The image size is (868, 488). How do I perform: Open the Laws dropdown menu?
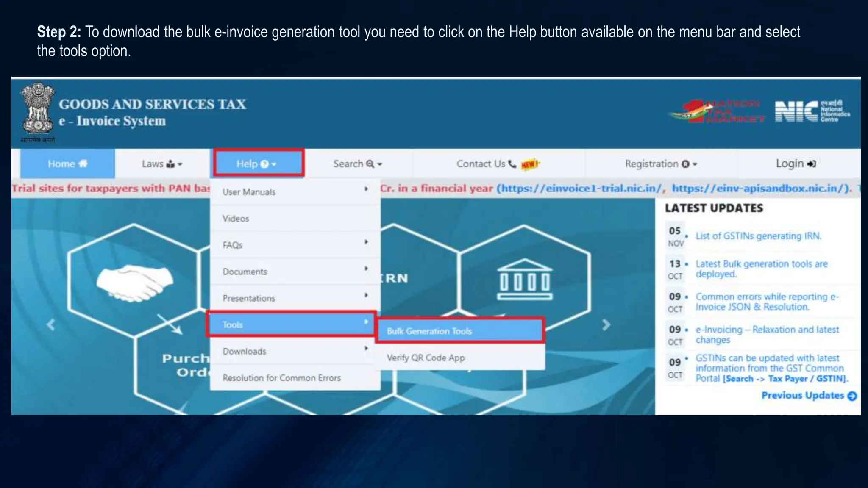162,164
